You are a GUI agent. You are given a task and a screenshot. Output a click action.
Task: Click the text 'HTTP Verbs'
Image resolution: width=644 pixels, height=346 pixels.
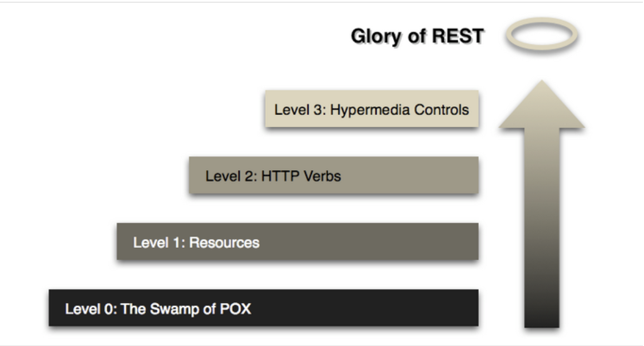(x=301, y=176)
